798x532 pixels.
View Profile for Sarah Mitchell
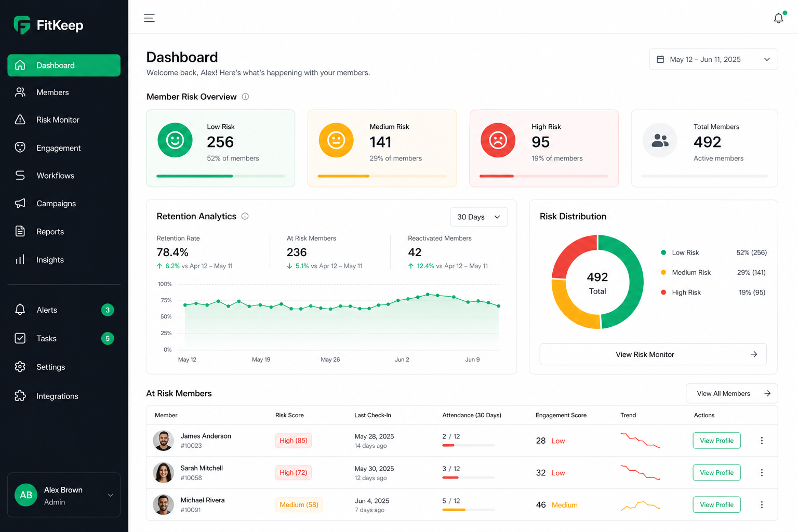(716, 473)
